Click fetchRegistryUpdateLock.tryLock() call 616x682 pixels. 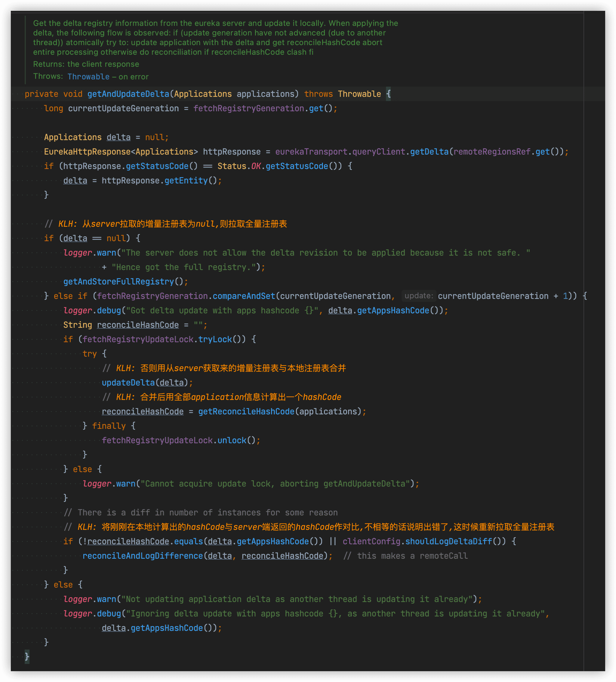(164, 339)
